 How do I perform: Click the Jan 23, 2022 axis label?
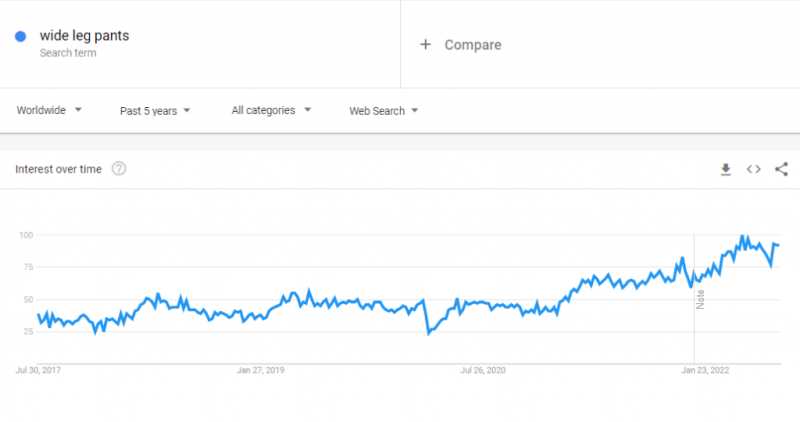tap(705, 370)
